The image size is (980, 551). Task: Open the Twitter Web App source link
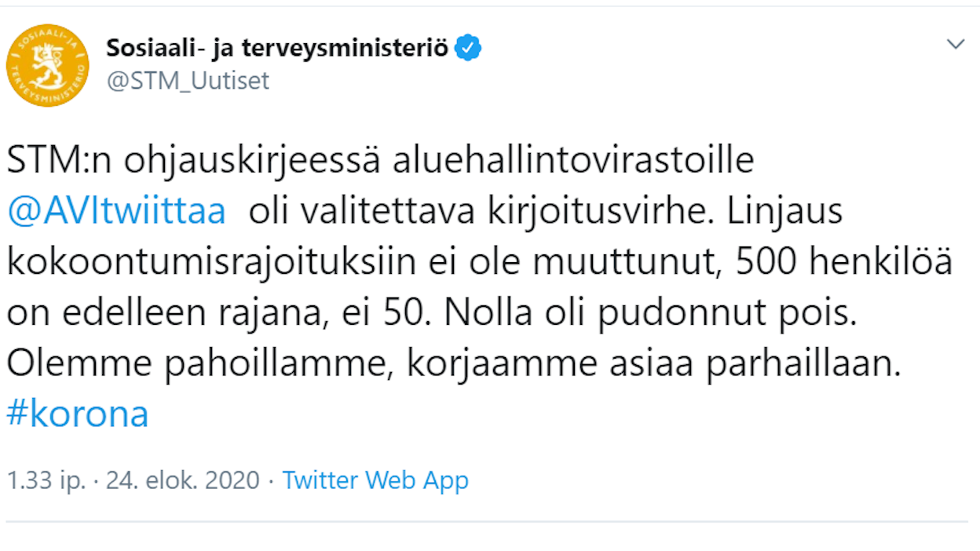[375, 480]
